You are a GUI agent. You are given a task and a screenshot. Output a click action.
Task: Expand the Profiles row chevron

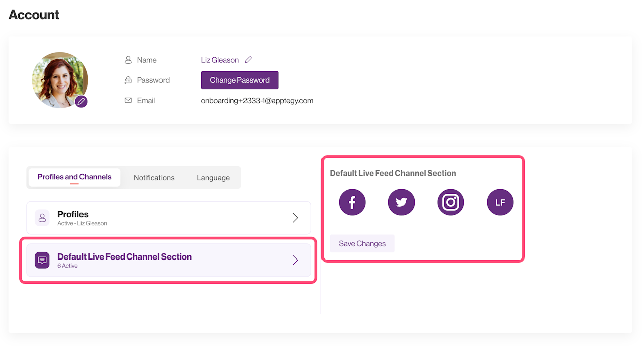click(x=295, y=218)
